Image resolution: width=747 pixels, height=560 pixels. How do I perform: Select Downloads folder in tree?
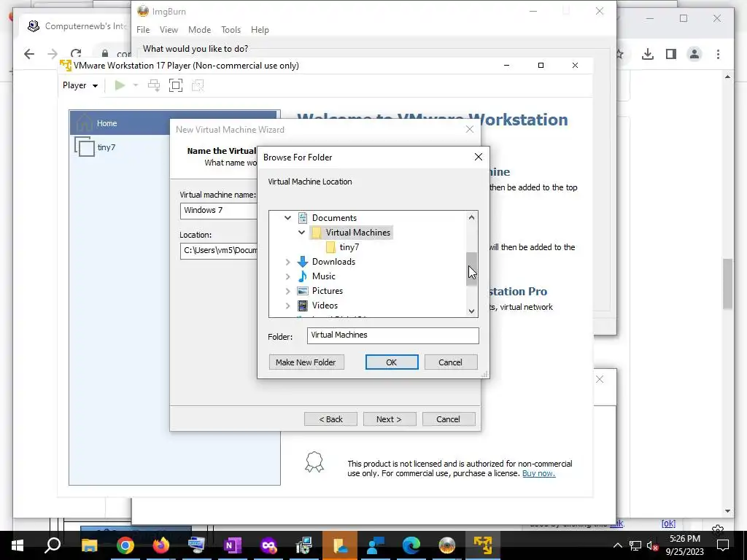click(x=333, y=262)
